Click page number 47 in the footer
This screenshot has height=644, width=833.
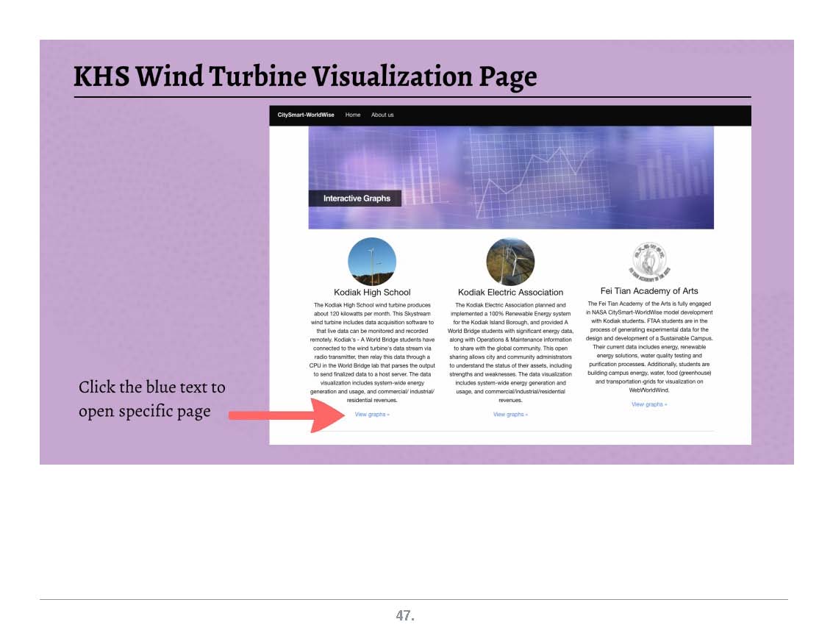[x=405, y=616]
